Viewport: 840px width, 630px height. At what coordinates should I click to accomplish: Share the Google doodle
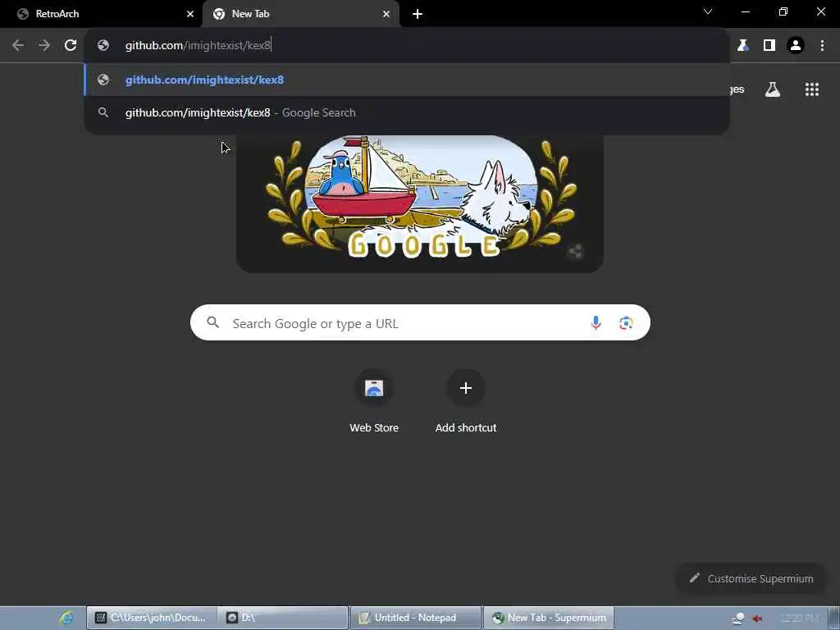click(575, 251)
